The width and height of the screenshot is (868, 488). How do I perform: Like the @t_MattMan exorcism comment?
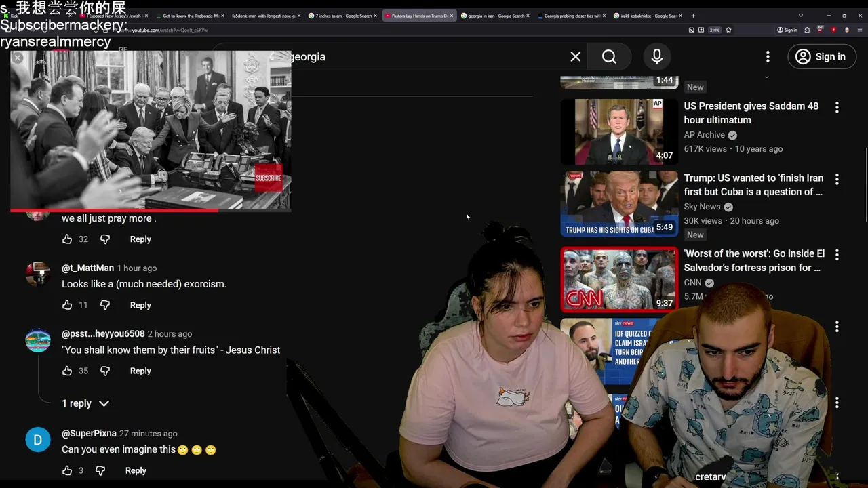67,305
